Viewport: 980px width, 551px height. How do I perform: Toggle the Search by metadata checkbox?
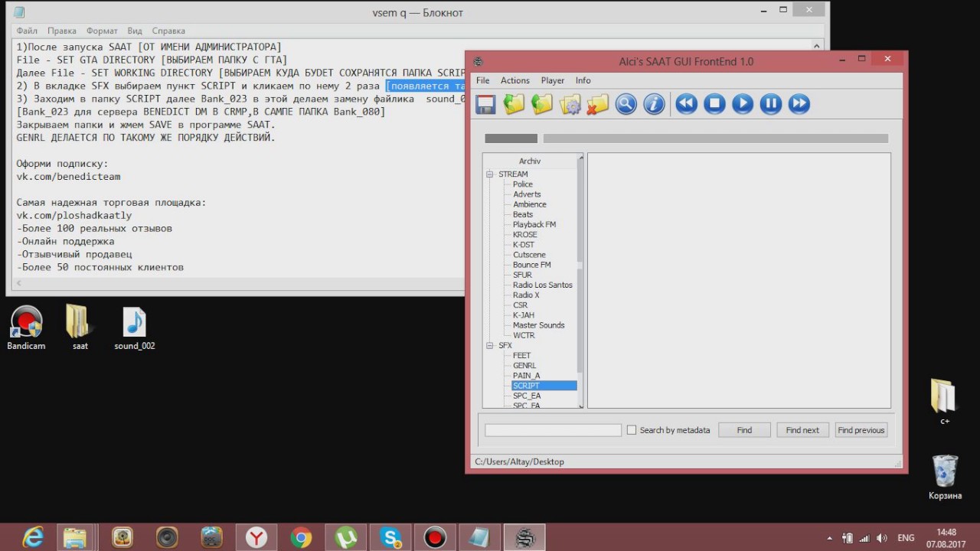pyautogui.click(x=632, y=430)
